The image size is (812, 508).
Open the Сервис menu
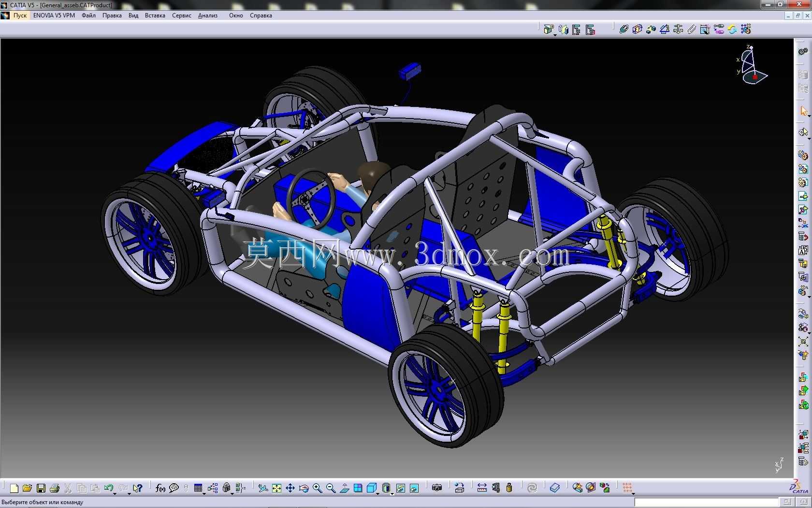coord(182,15)
